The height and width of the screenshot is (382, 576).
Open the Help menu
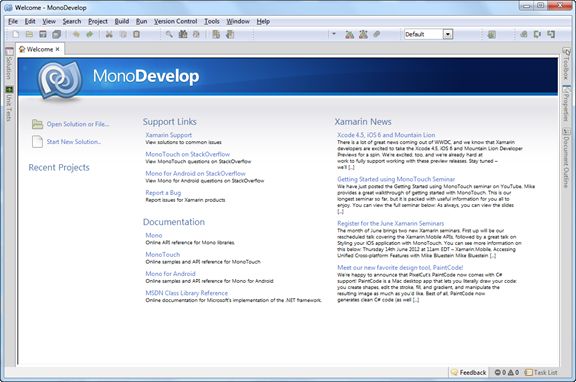point(263,21)
